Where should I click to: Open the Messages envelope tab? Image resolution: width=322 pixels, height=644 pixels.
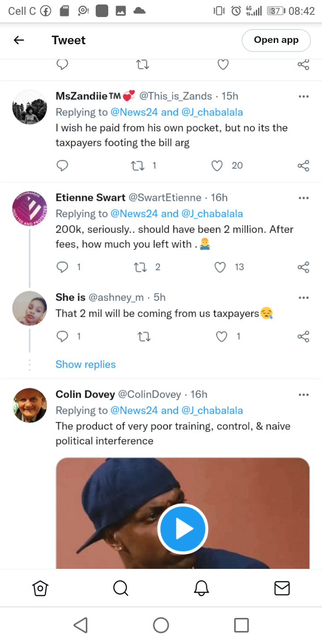(x=282, y=588)
